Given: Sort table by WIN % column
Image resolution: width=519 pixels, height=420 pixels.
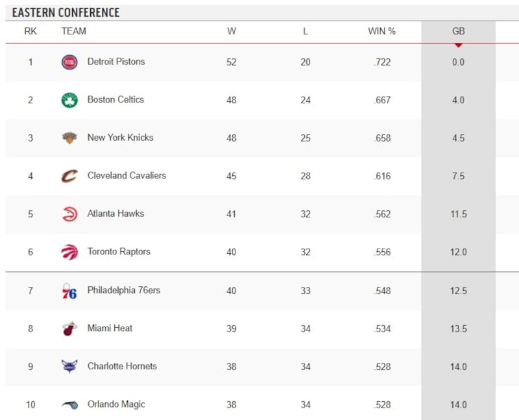Looking at the screenshot, I should point(381,31).
